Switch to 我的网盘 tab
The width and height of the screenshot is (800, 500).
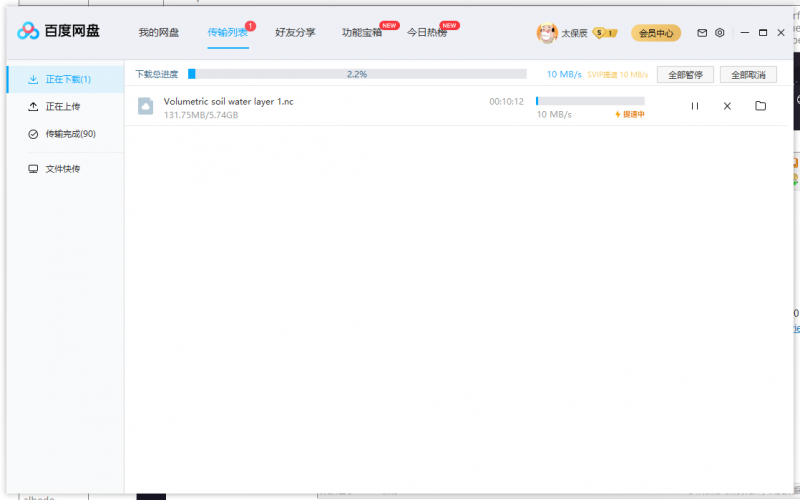(158, 33)
